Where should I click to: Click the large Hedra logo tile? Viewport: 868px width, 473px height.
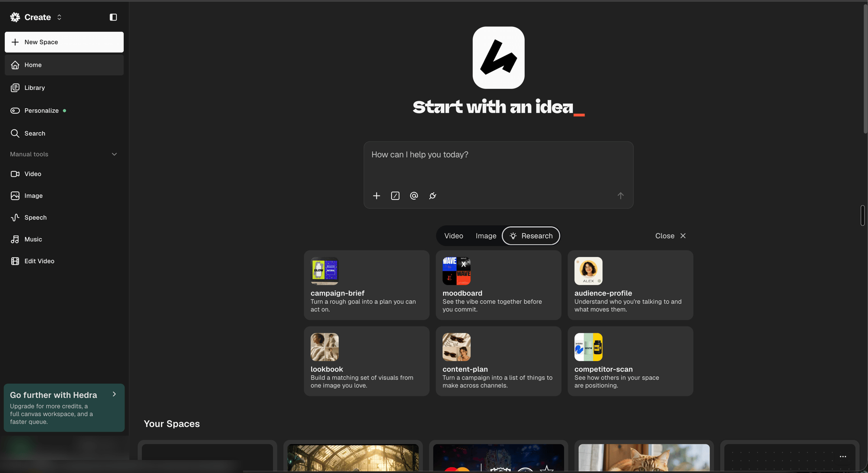coord(498,58)
